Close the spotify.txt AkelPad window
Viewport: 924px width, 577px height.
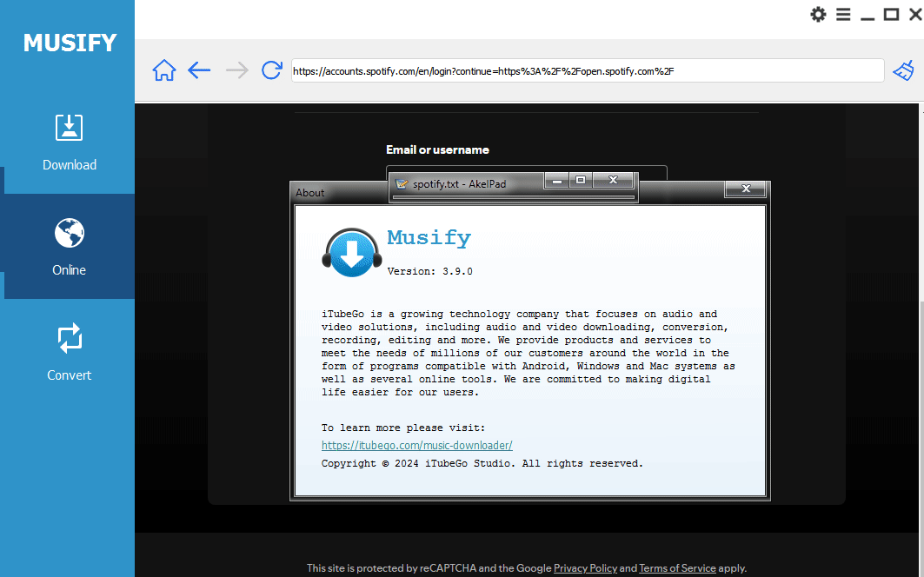613,181
